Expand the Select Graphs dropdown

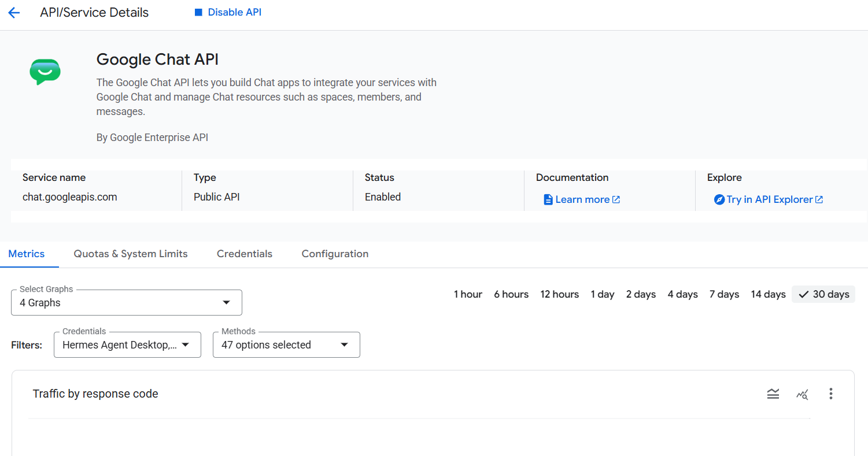127,302
